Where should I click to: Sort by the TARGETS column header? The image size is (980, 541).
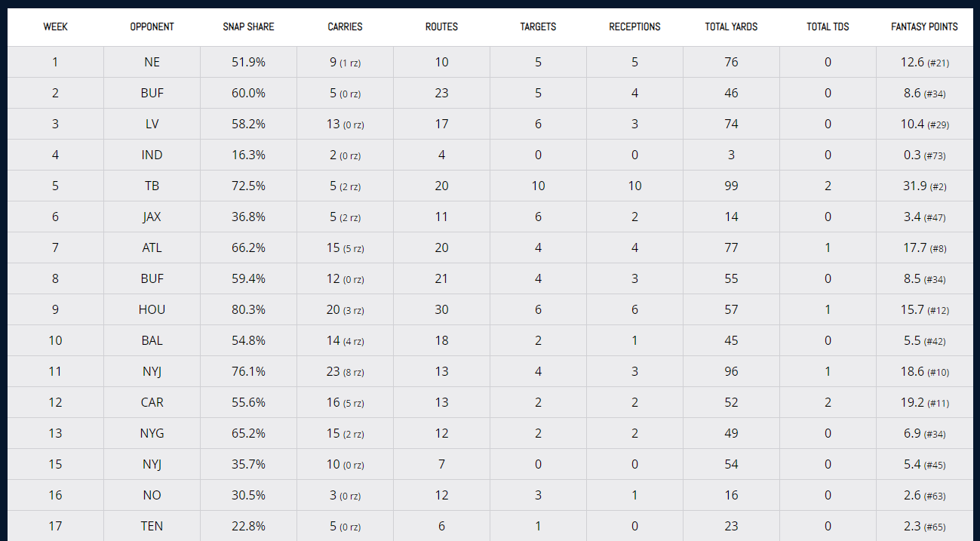(538, 26)
